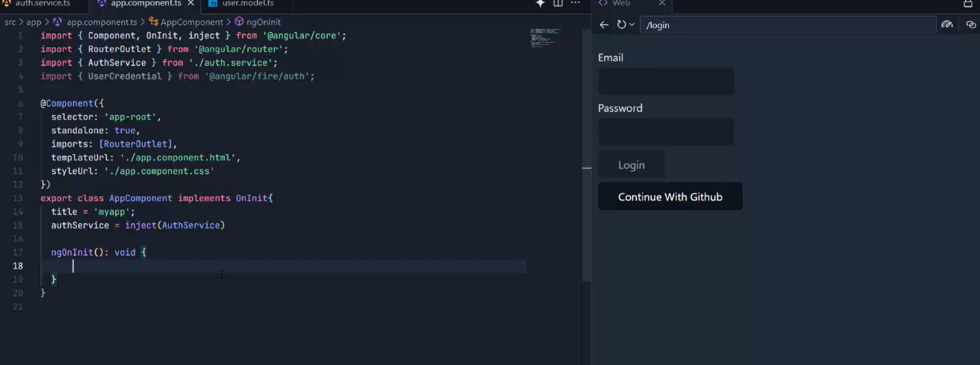Viewport: 980px width, 365px height.
Task: Click the UserCredential import on line 4
Action: click(125, 76)
